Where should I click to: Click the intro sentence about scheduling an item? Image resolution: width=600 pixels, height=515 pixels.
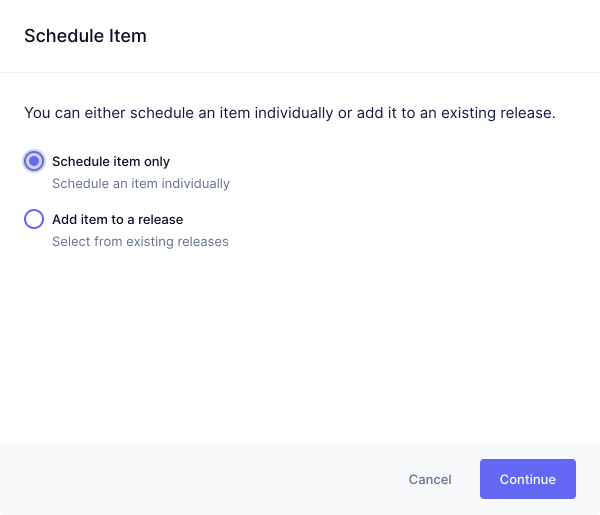[x=290, y=113]
